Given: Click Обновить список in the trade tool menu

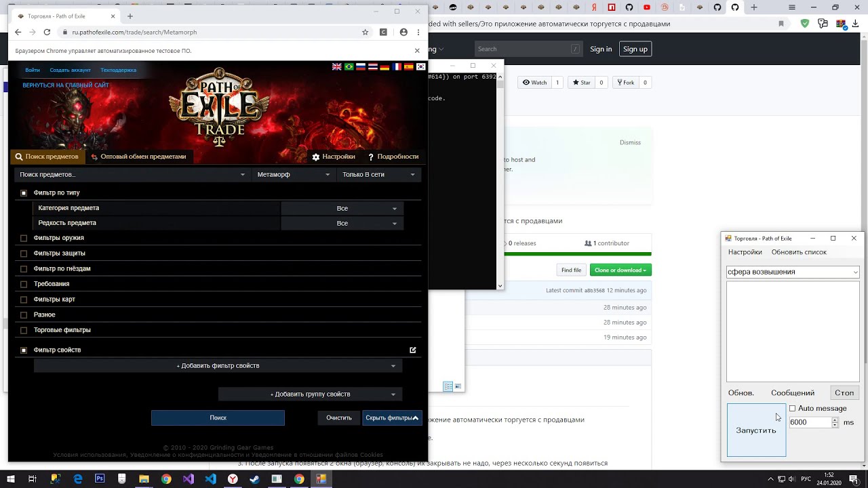Looking at the screenshot, I should pos(799,252).
